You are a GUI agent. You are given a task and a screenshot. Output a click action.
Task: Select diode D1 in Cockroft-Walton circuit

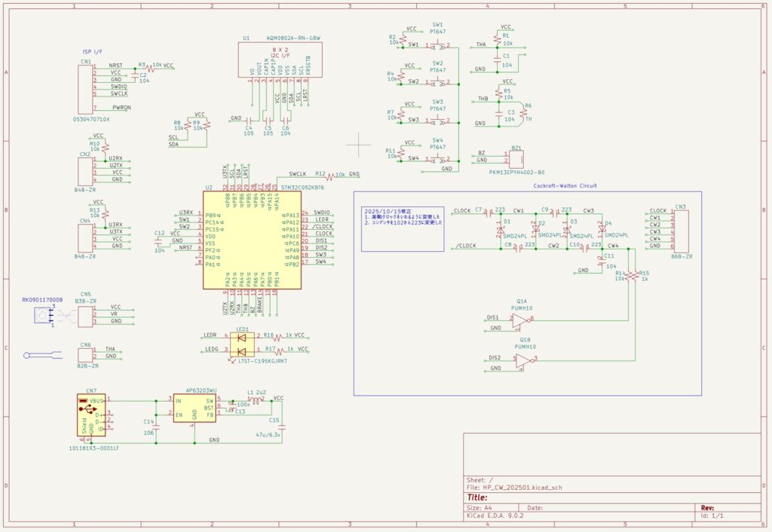point(499,228)
